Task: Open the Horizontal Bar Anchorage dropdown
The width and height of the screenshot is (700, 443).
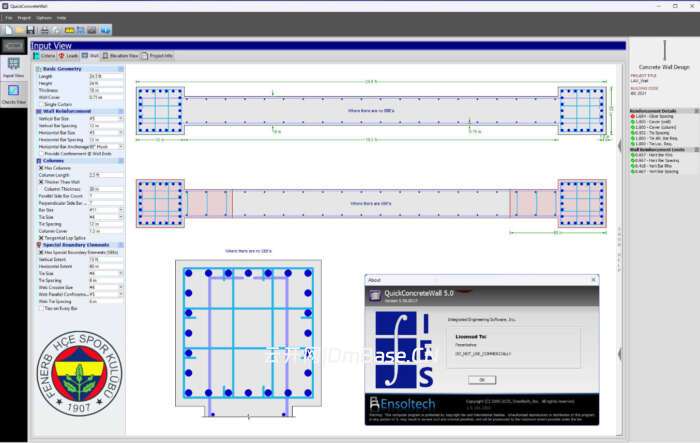Action: click(121, 147)
